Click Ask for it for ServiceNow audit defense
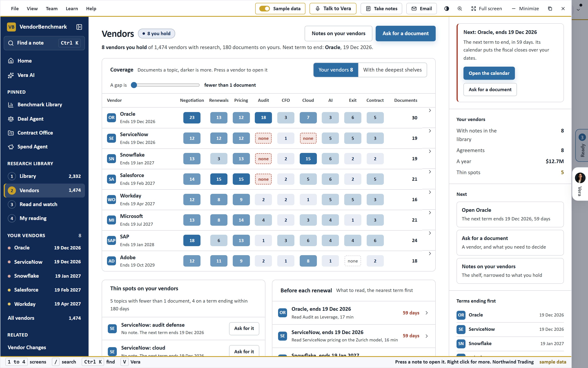Viewport: 588px width, 368px height. point(244,329)
